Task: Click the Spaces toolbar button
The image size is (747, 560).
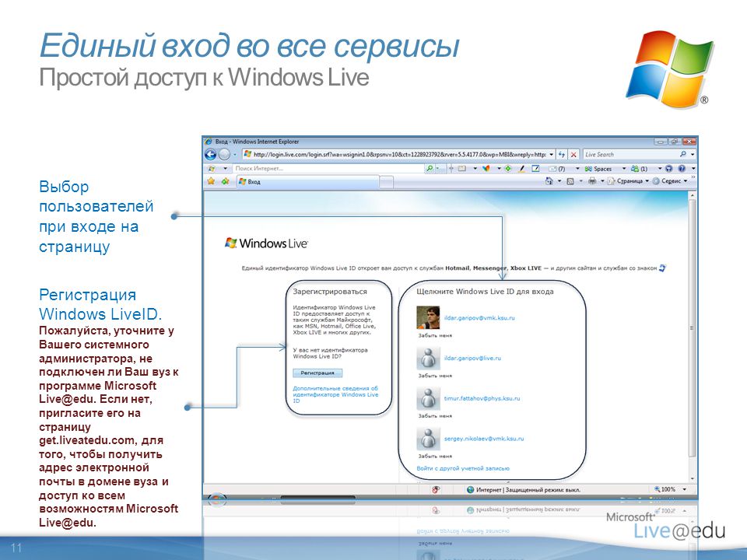Action: click(x=598, y=169)
